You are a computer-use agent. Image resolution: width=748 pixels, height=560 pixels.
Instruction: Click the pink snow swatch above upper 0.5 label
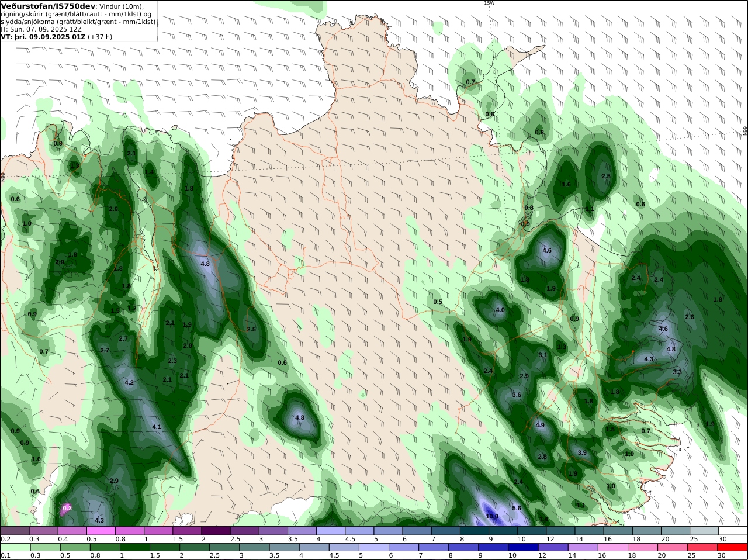(x=101, y=531)
